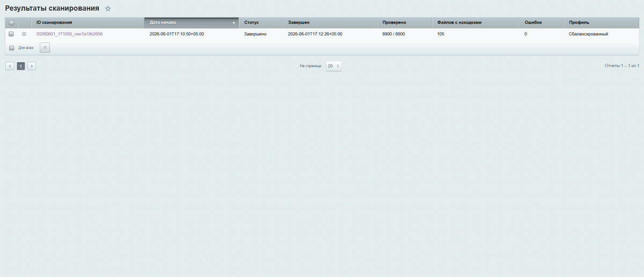This screenshot has width=644, height=277.
Task: Check the scan row checkbox
Action: click(11, 34)
